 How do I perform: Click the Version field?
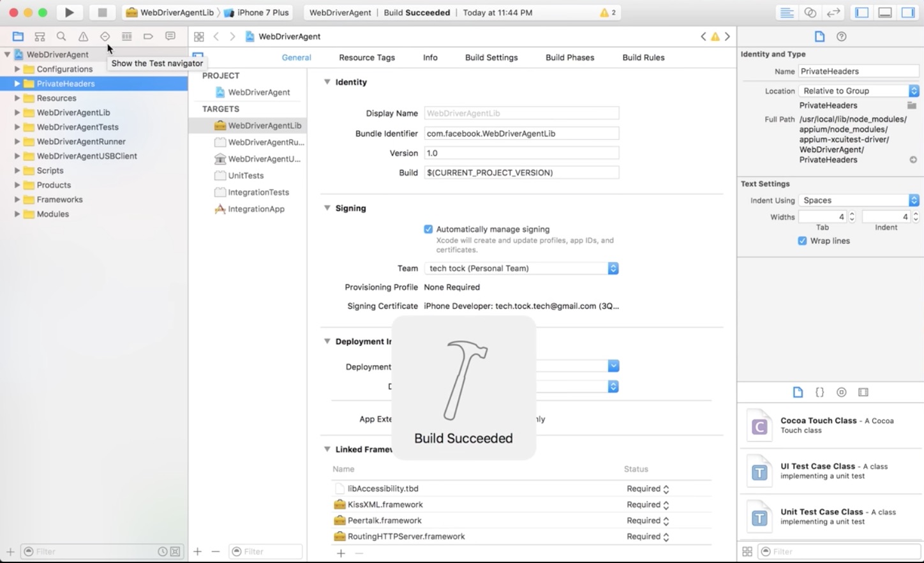pyautogui.click(x=521, y=153)
